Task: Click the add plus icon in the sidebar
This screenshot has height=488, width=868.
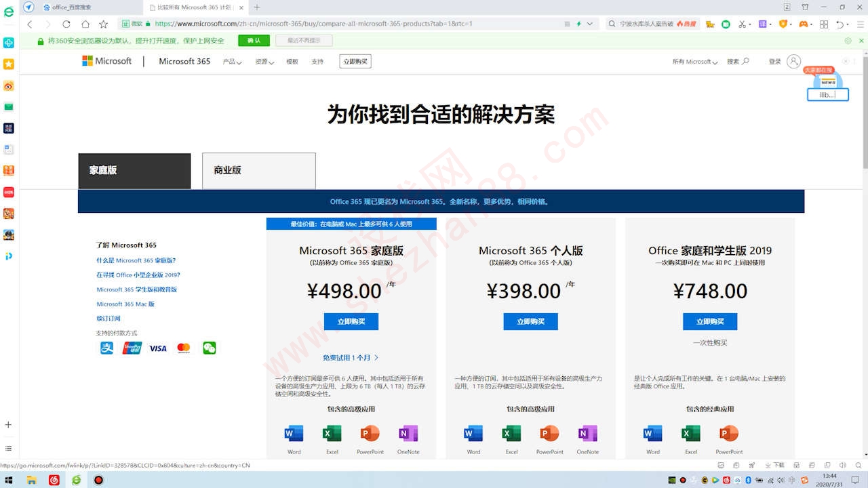Action: (x=9, y=425)
